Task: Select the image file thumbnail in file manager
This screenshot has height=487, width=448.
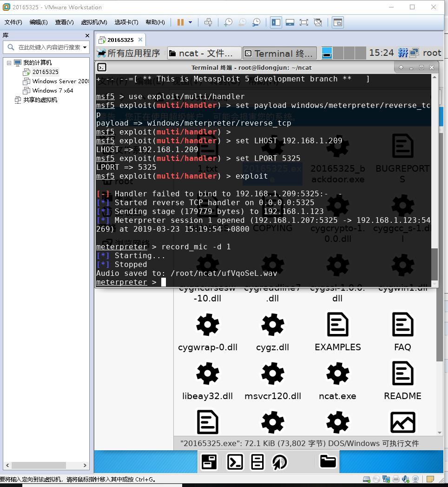Action: [402, 422]
